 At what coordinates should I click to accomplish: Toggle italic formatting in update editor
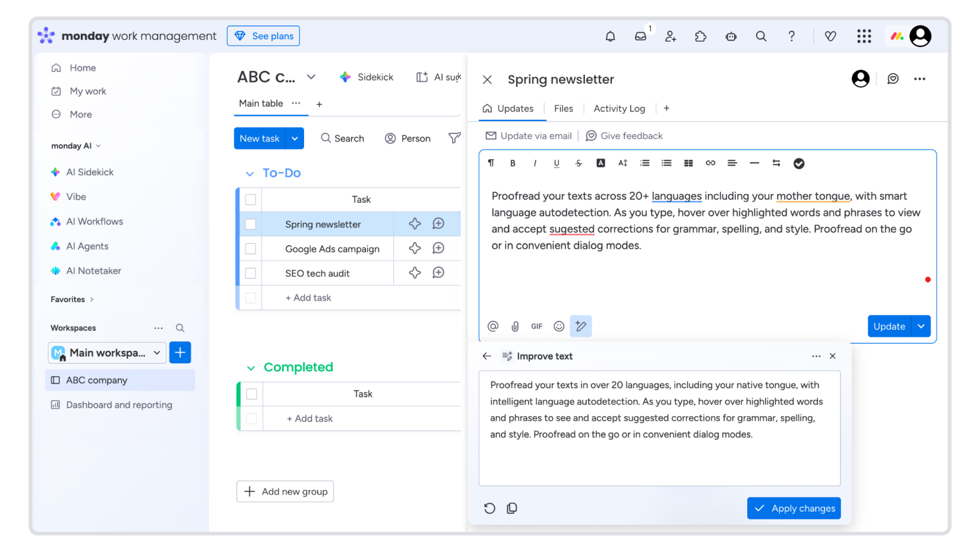pyautogui.click(x=535, y=163)
